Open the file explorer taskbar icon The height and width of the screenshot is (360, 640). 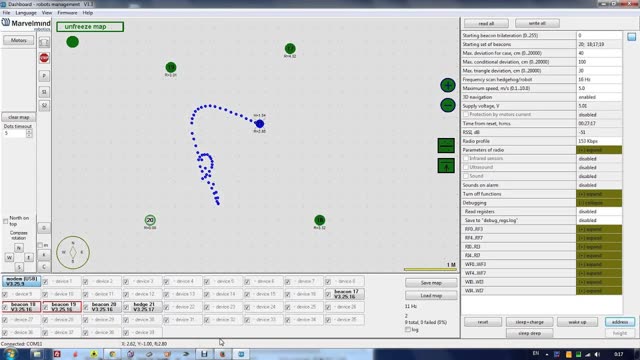point(37,354)
